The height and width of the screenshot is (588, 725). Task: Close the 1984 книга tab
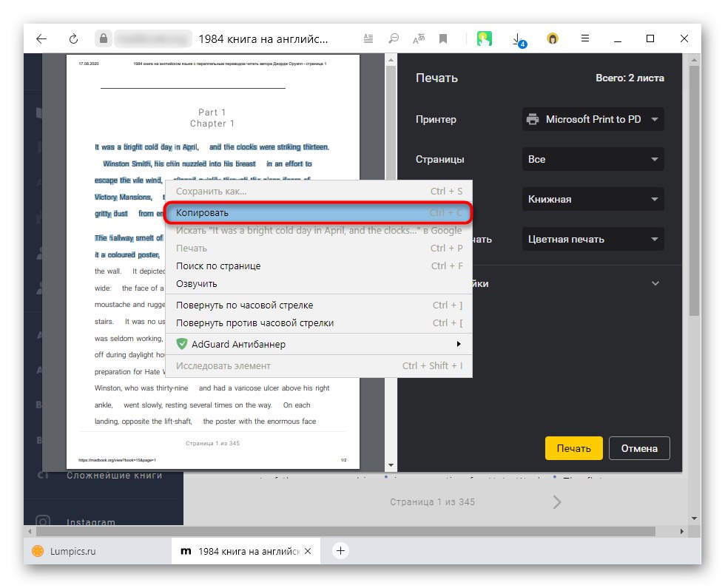coord(308,551)
